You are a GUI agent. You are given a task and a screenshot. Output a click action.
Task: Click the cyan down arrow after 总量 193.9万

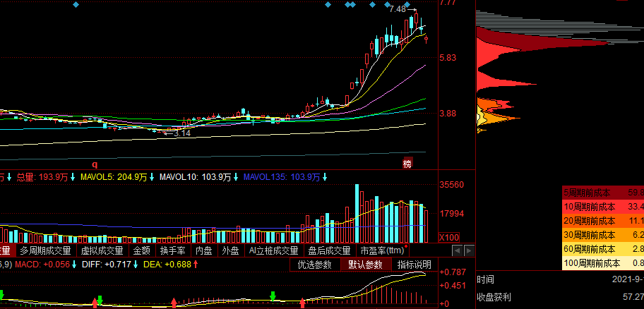[73, 177]
